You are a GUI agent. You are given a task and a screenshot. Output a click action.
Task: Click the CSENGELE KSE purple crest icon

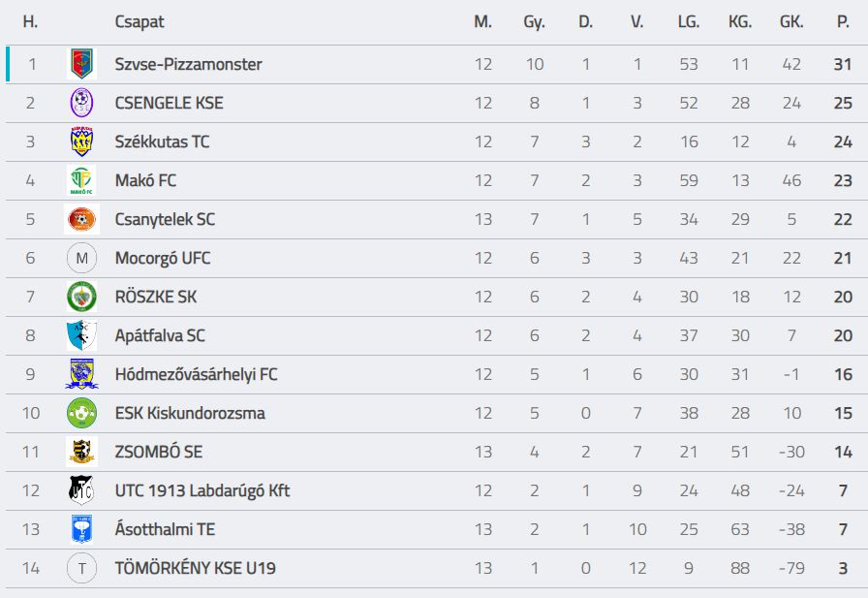click(x=81, y=103)
